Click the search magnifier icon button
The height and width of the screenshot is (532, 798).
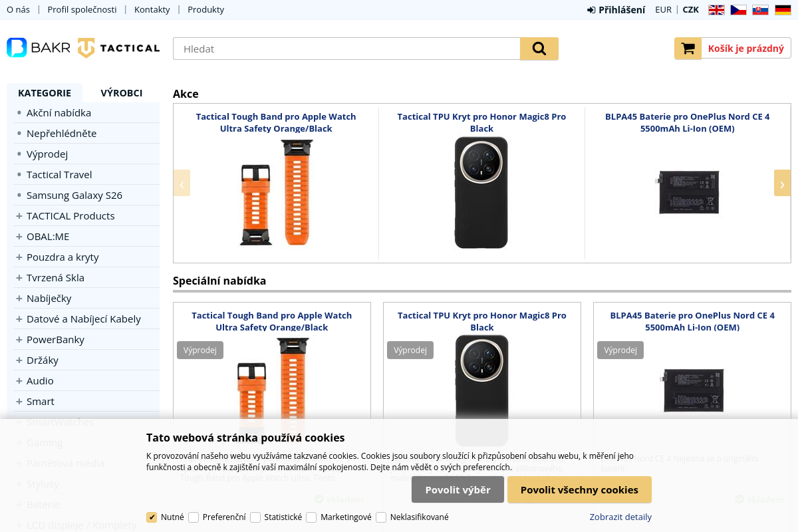[539, 49]
